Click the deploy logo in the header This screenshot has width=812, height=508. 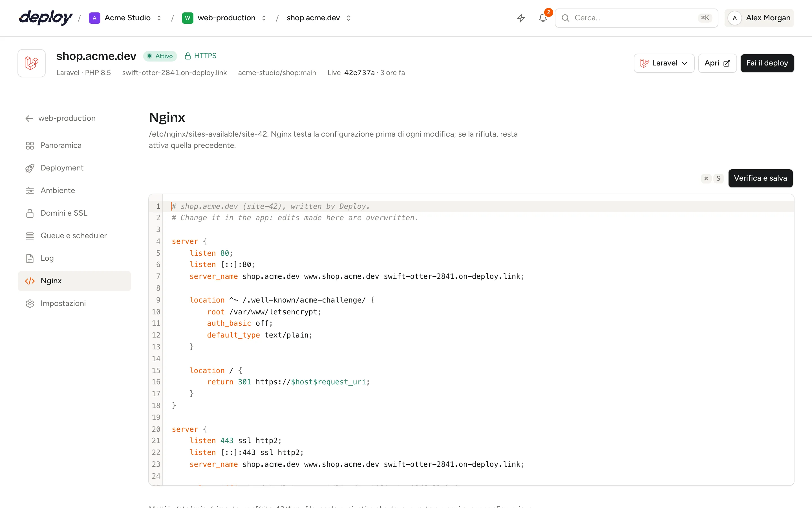(x=46, y=18)
